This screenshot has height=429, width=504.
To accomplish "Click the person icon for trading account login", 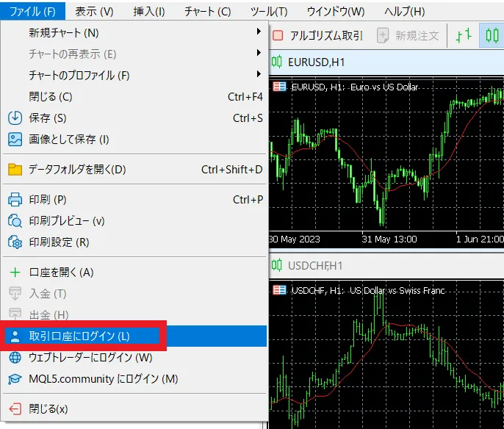I will point(15,336).
